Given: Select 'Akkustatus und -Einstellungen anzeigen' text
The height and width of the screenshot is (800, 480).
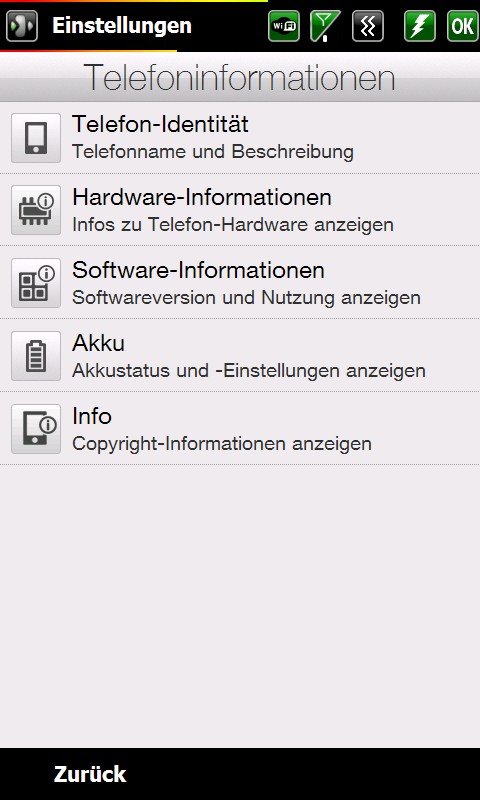Looking at the screenshot, I should click(x=249, y=371).
